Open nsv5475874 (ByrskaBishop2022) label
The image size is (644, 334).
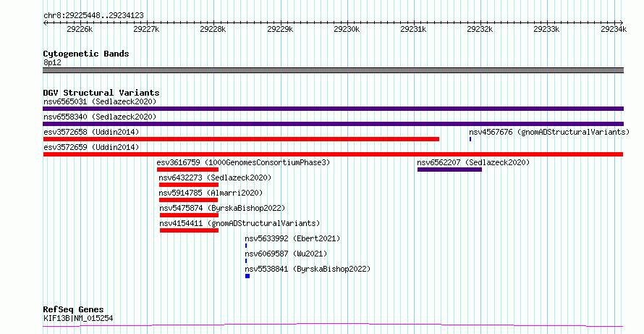point(222,208)
